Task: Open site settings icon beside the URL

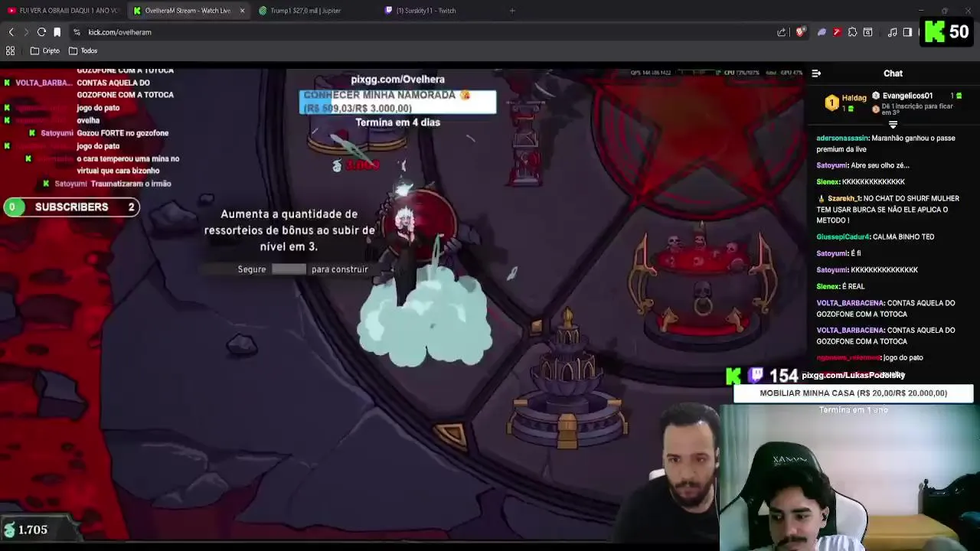Action: coord(77,32)
